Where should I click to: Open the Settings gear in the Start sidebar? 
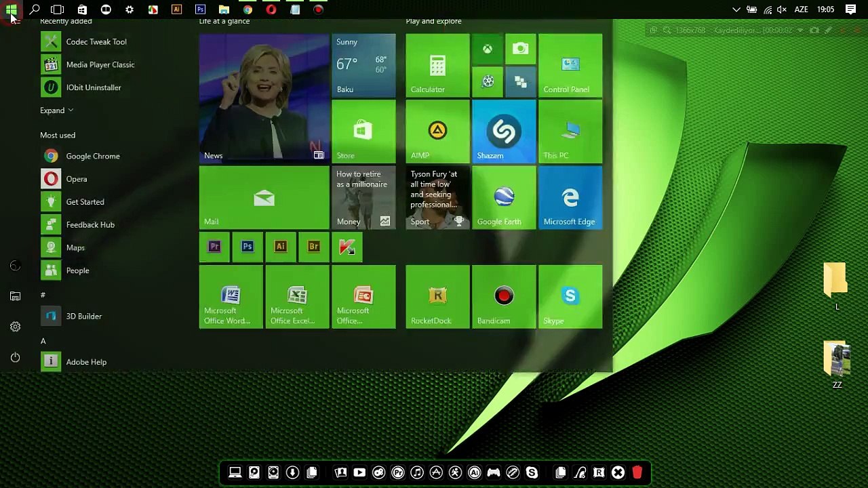(15, 327)
